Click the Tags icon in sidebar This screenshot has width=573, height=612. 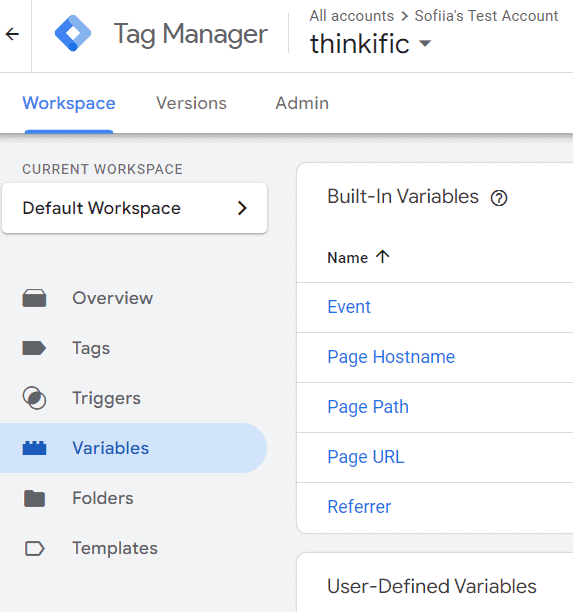(x=34, y=348)
